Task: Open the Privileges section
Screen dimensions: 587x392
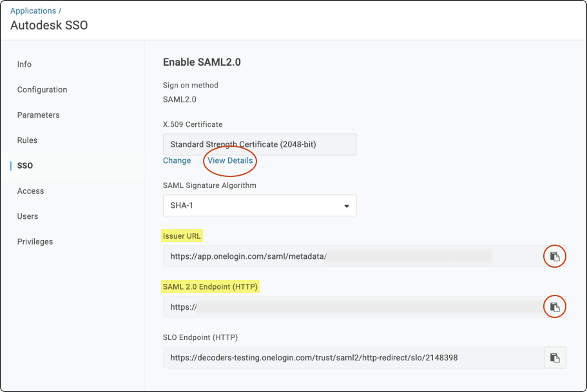Action: 35,241
